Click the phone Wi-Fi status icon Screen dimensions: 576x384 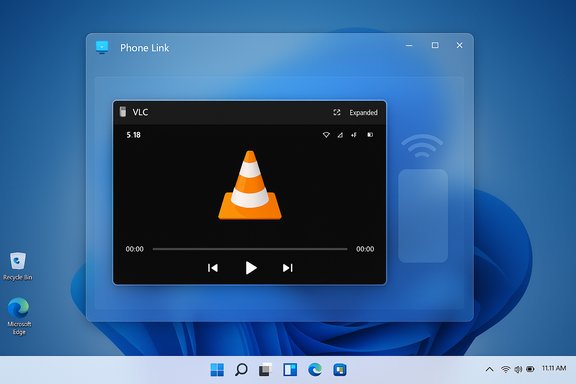326,135
